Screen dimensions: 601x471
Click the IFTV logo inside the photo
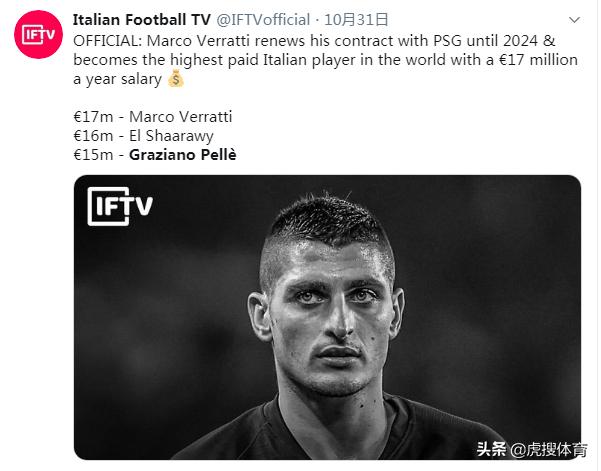(x=119, y=205)
